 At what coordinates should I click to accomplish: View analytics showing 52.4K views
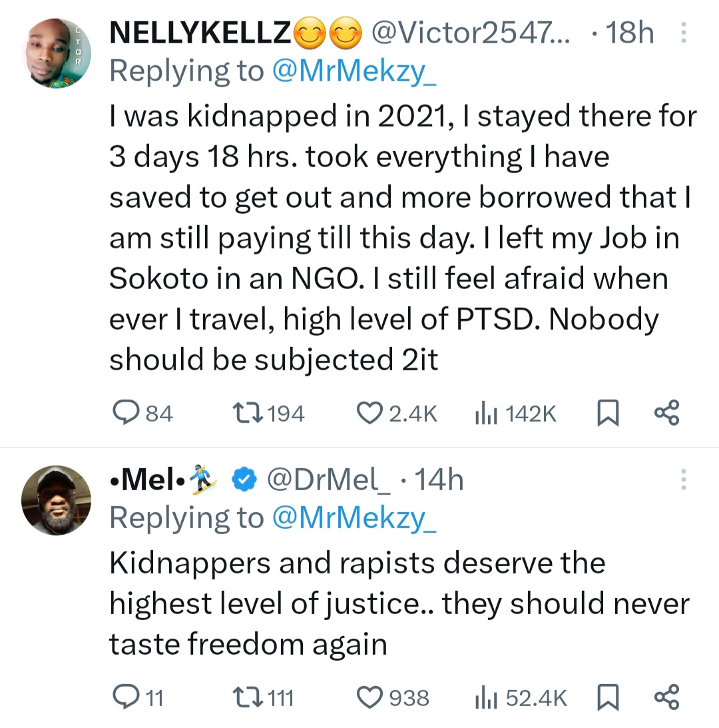(483, 697)
